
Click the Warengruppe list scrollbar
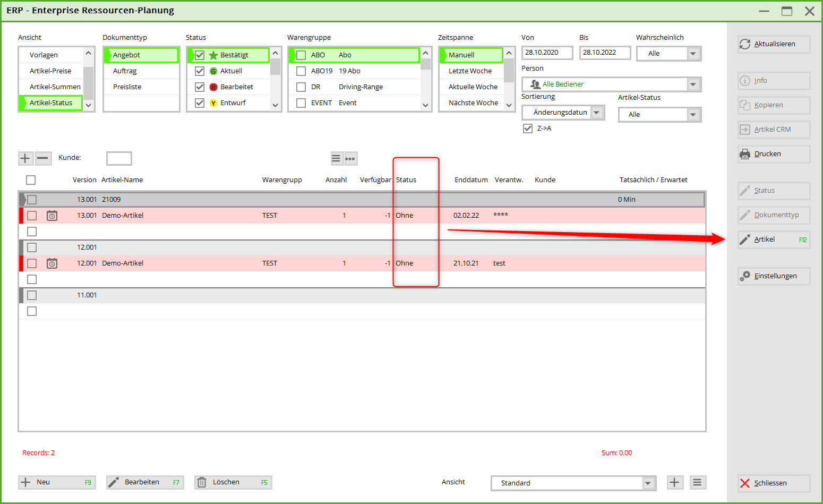(425, 80)
